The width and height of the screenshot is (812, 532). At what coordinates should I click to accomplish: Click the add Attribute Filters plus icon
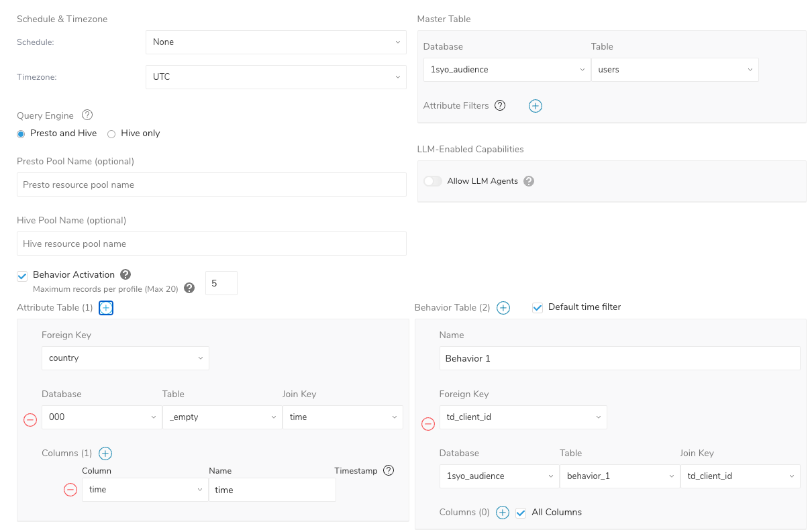[535, 106]
